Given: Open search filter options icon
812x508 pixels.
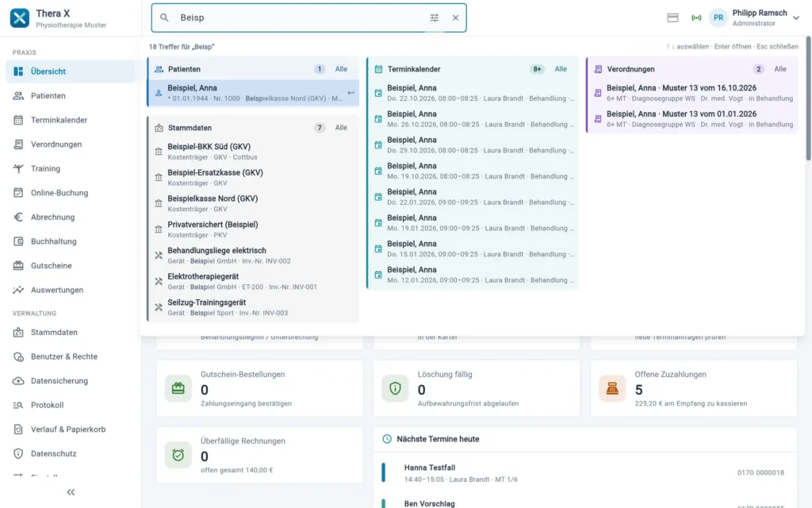Looking at the screenshot, I should pyautogui.click(x=435, y=17).
